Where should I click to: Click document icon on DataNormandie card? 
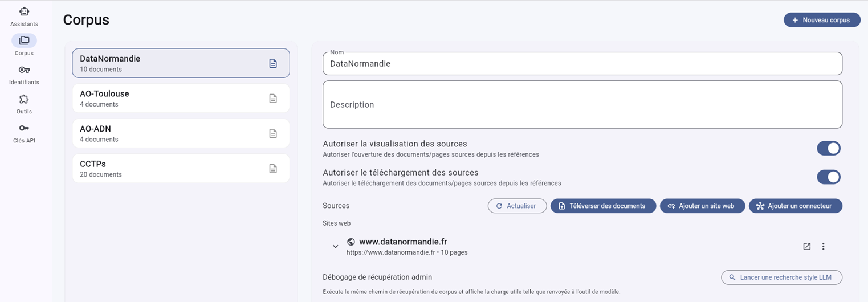[x=273, y=63]
